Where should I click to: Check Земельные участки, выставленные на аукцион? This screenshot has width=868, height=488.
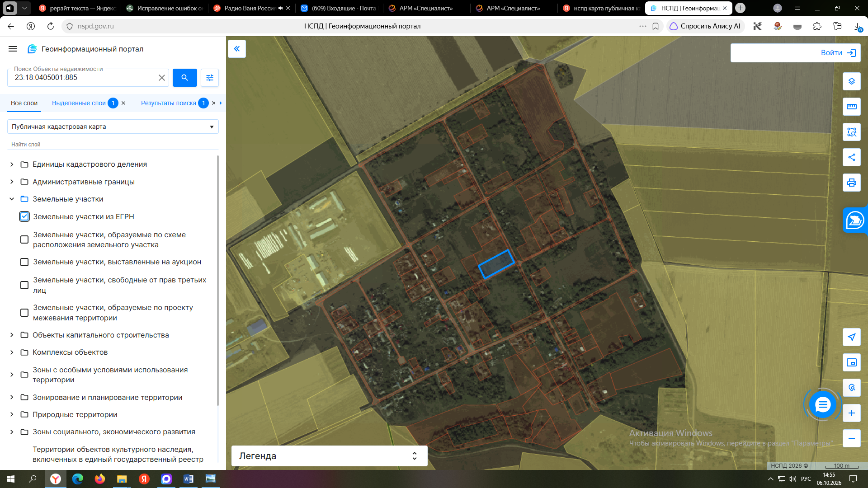[x=24, y=262]
